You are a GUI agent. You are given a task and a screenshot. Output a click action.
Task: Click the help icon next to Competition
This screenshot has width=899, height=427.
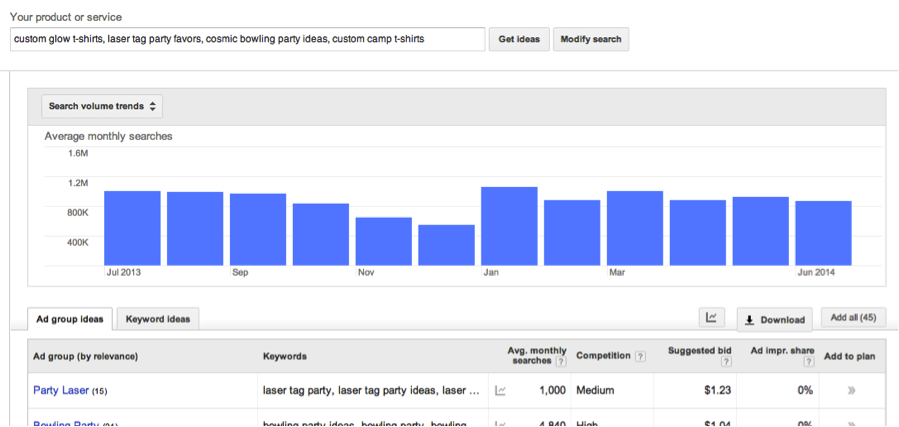(640, 357)
